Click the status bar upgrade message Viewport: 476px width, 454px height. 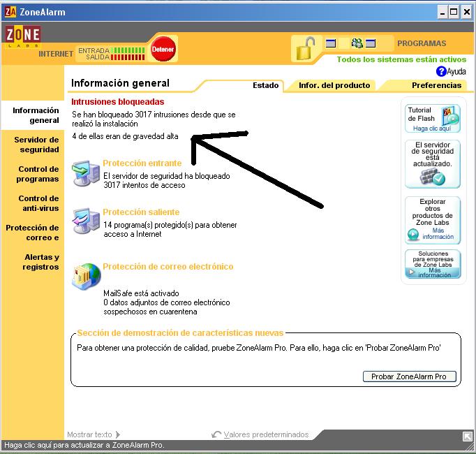pos(84,445)
